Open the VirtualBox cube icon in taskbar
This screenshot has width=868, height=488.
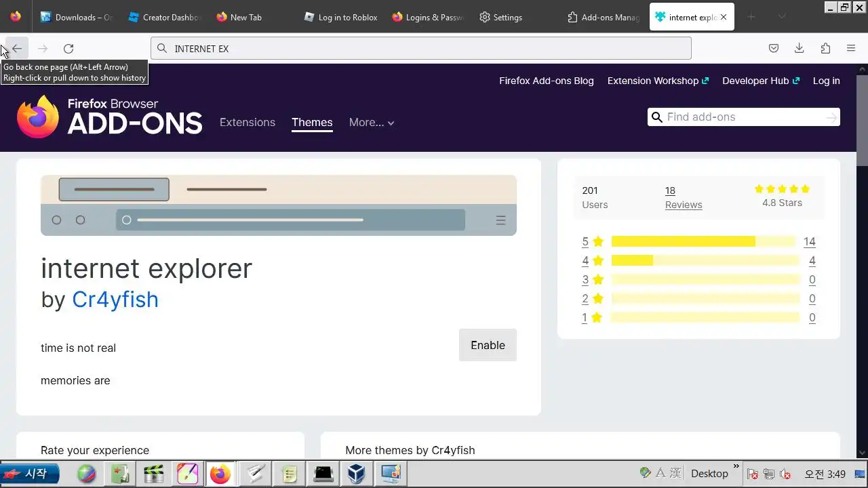click(357, 474)
